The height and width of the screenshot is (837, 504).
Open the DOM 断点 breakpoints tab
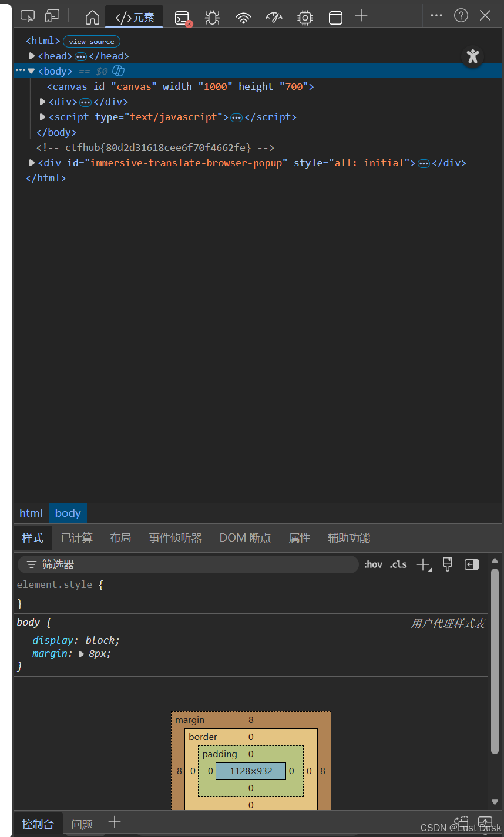coord(245,538)
